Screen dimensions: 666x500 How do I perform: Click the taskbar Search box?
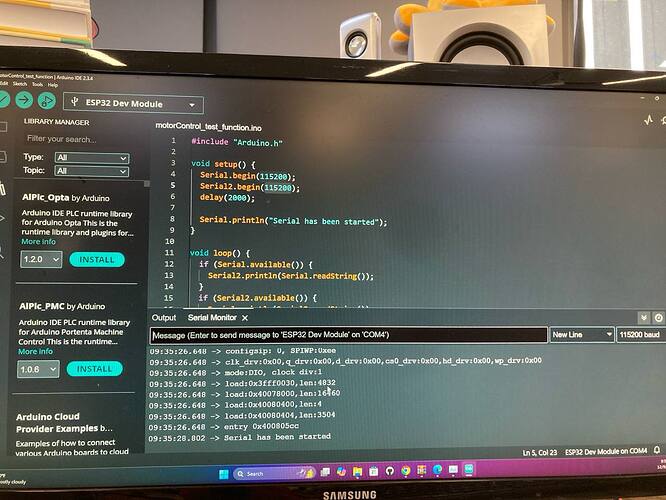coord(274,473)
